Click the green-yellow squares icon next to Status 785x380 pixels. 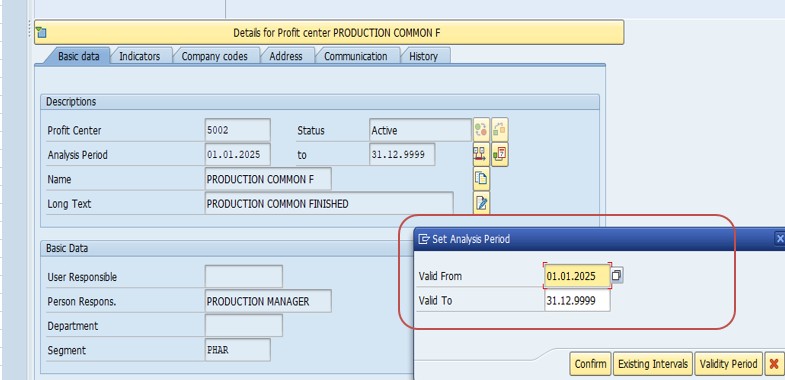tap(500, 130)
